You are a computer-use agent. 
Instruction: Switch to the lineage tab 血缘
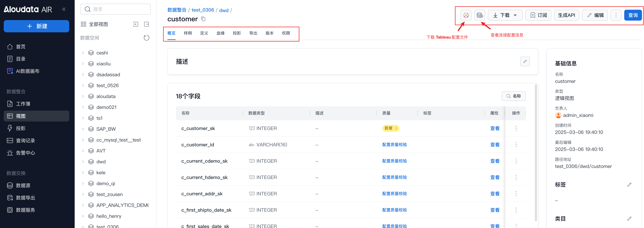click(x=220, y=33)
